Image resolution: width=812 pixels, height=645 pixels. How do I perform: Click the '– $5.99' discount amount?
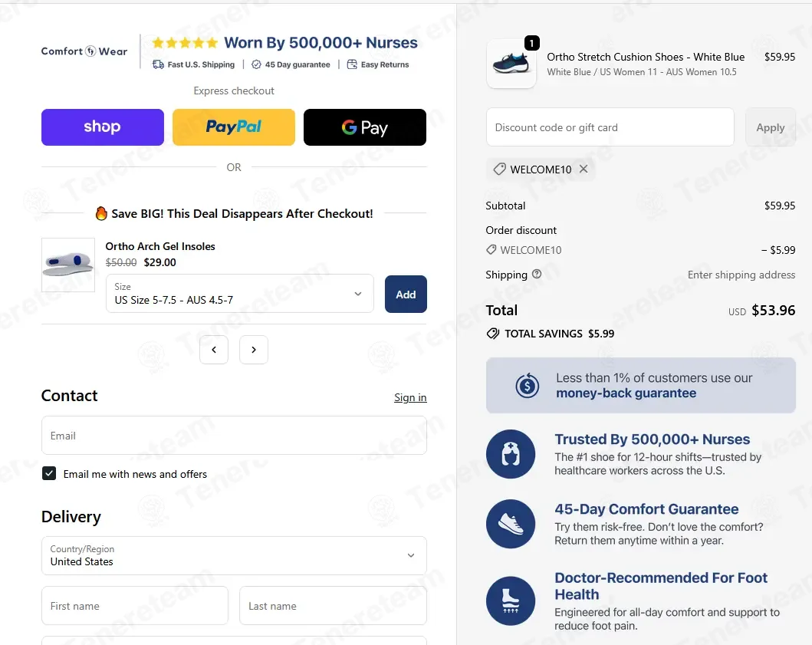778,250
